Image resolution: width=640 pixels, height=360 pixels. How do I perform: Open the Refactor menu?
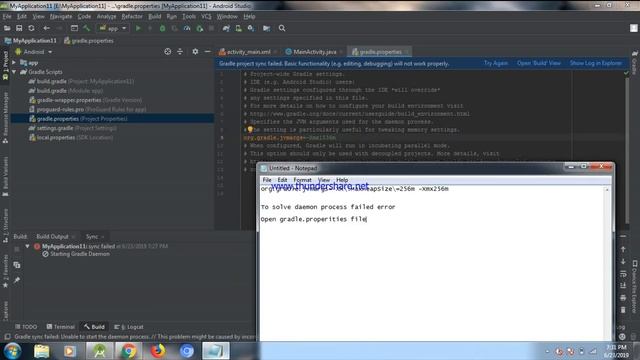click(132, 16)
